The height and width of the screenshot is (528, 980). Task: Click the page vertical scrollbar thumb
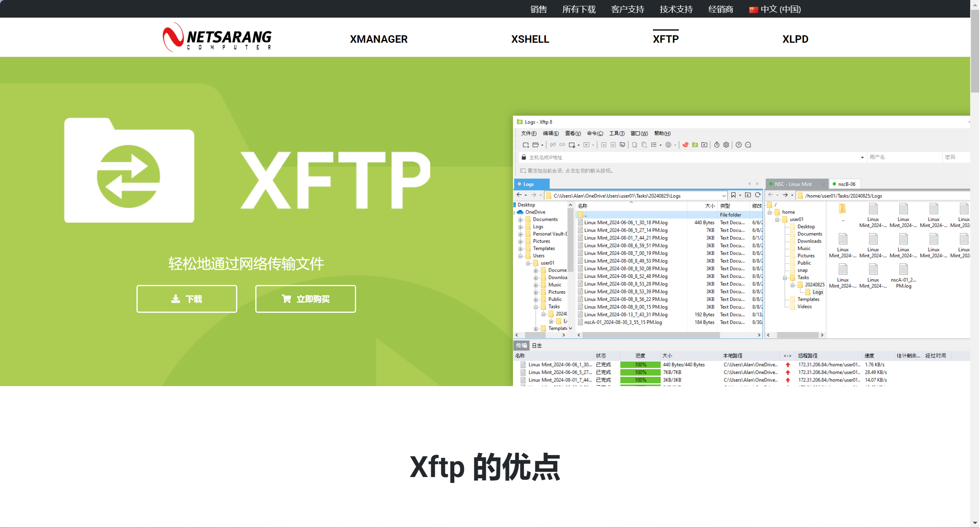(x=975, y=51)
